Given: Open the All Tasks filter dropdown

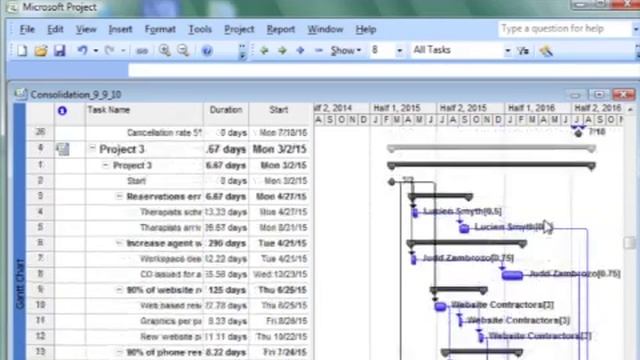Looking at the screenshot, I should pos(507,51).
